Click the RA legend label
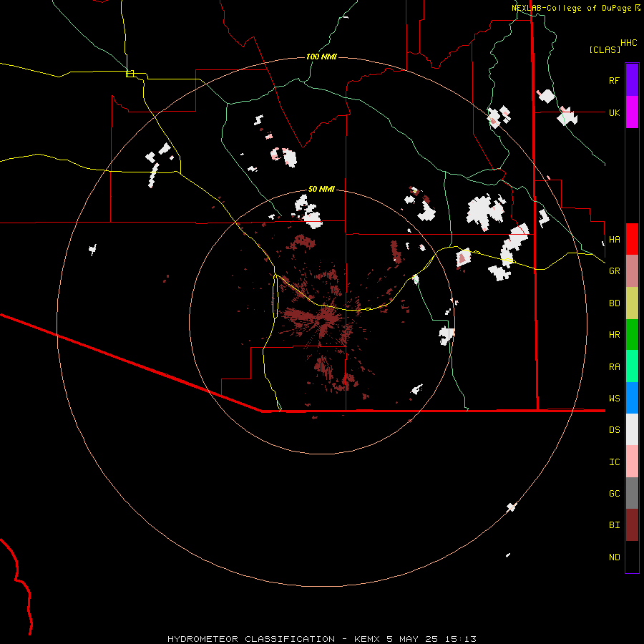644x644 pixels. pyautogui.click(x=614, y=367)
